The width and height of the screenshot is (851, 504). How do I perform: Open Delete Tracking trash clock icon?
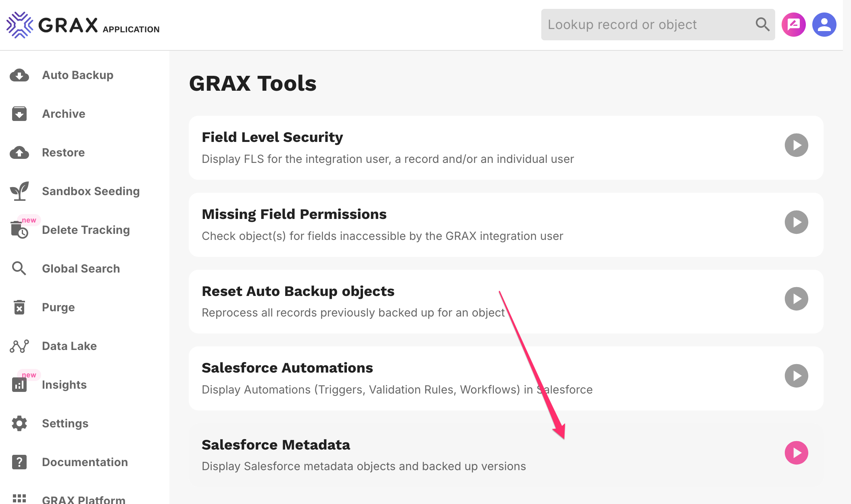click(x=19, y=230)
